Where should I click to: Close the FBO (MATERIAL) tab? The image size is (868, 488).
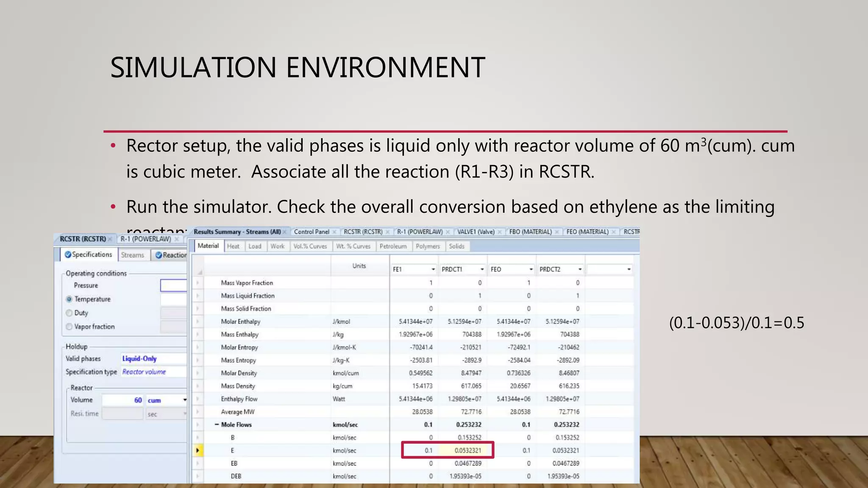pos(557,232)
